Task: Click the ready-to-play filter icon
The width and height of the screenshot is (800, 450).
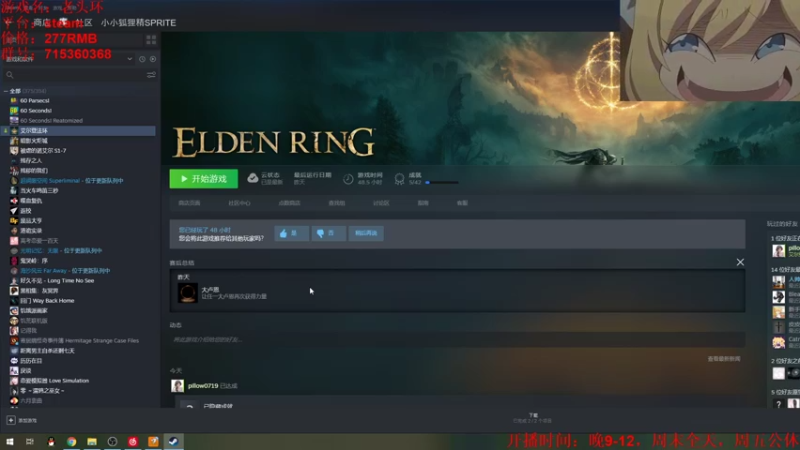Action: click(153, 59)
